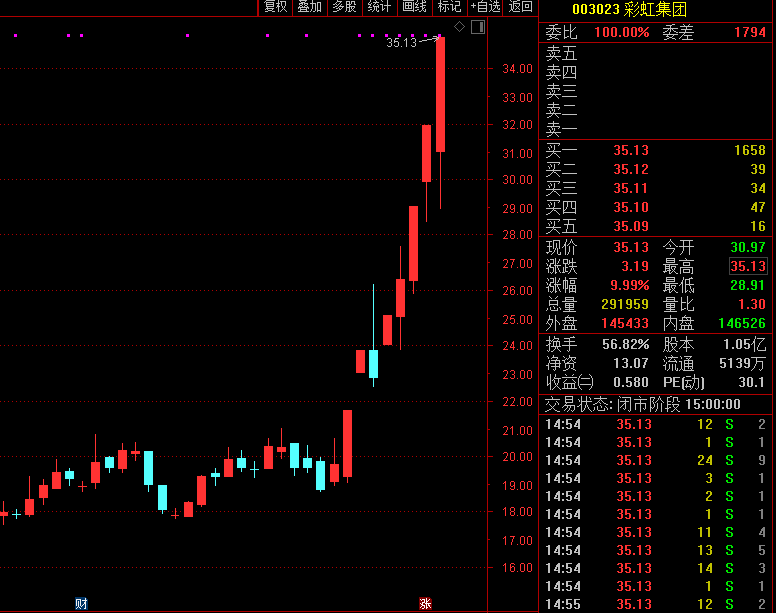Click the boxed 最高 value 35.13
Image resolution: width=776 pixels, height=613 pixels.
click(x=748, y=266)
